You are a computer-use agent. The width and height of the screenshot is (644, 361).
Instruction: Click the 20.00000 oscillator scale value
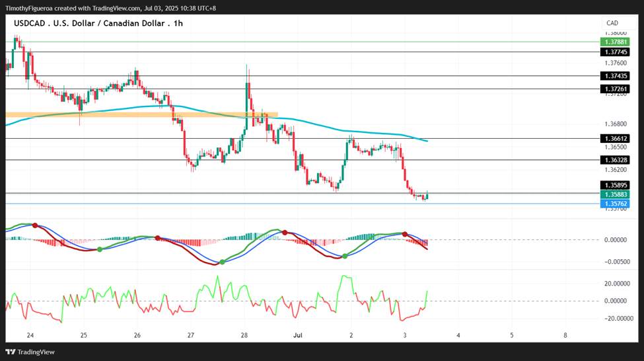click(618, 283)
